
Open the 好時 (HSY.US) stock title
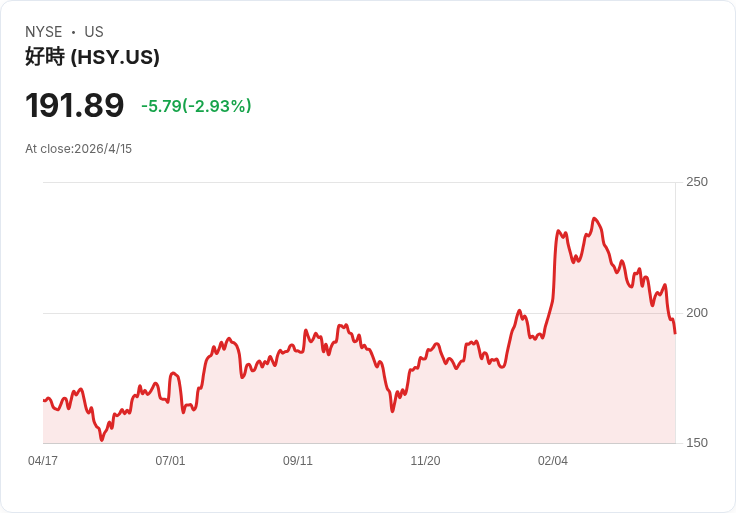click(92, 57)
